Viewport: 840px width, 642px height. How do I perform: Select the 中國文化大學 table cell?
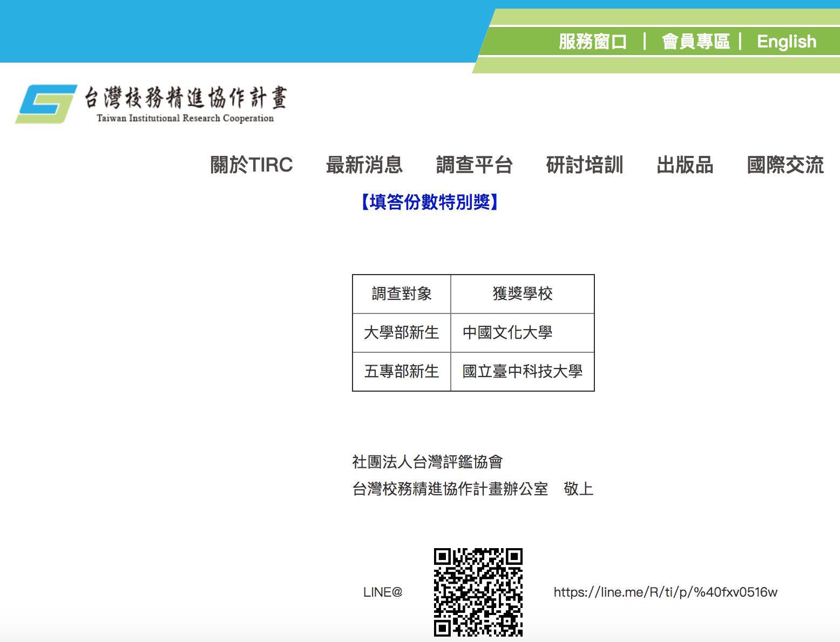(523, 333)
